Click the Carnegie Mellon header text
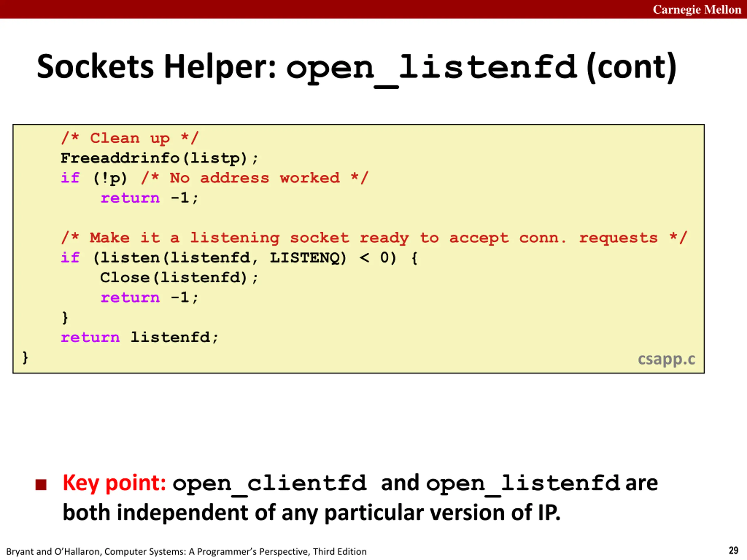 [x=697, y=9]
